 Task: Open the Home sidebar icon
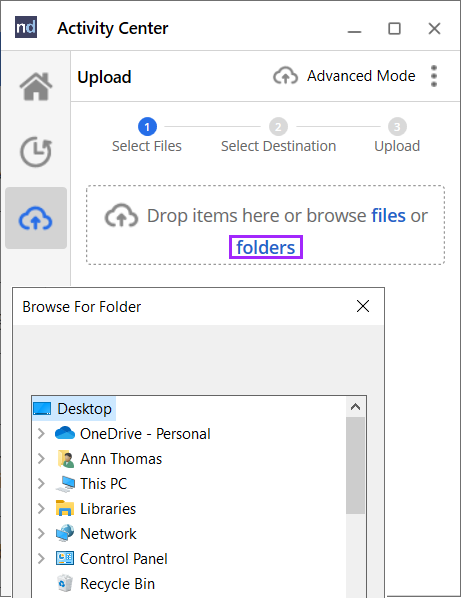(x=36, y=86)
